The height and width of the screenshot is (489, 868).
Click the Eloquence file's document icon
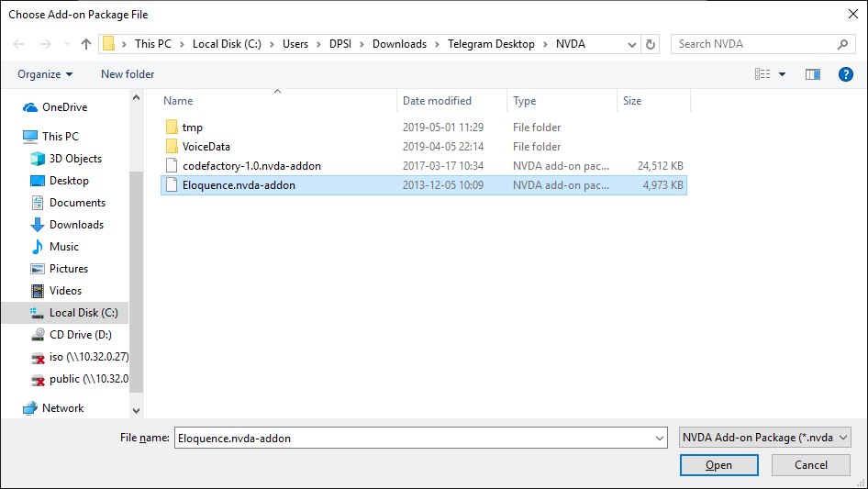(172, 185)
